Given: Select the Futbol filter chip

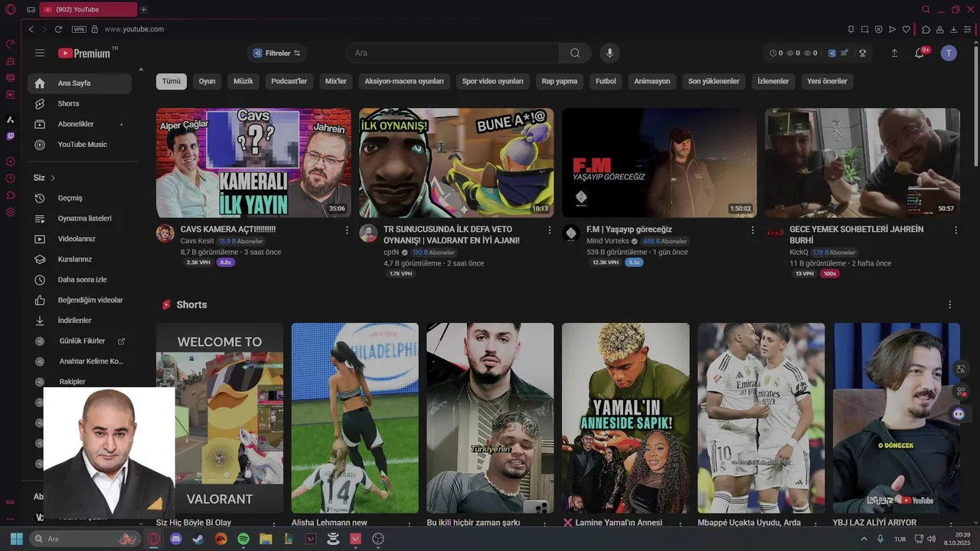Looking at the screenshot, I should click(x=606, y=81).
